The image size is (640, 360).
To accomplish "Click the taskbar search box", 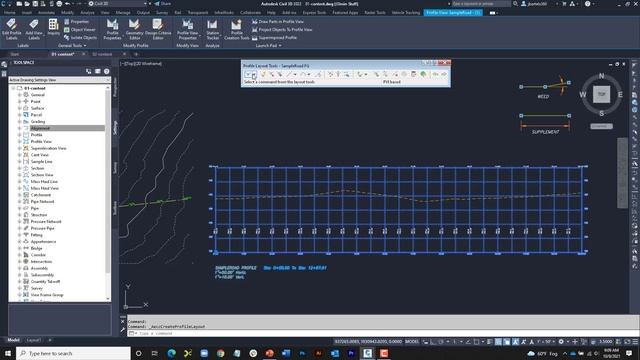I will click(x=73, y=353).
